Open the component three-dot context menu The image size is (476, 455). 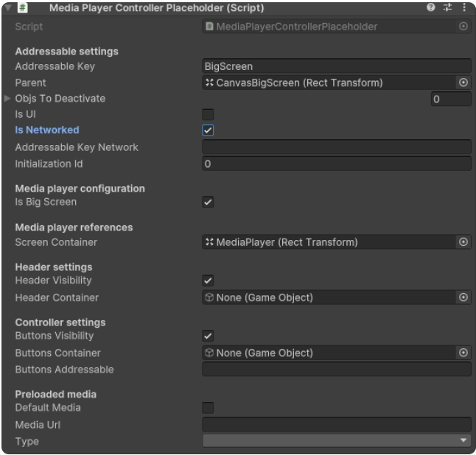coord(464,8)
